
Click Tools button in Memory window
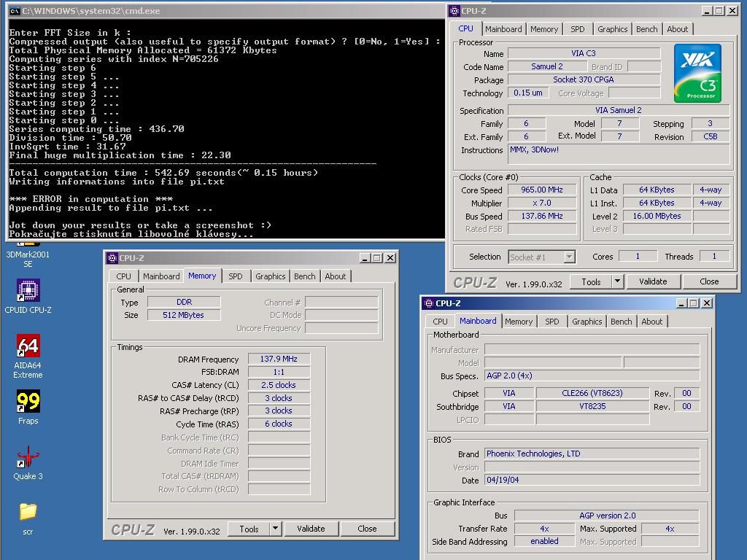[249, 529]
